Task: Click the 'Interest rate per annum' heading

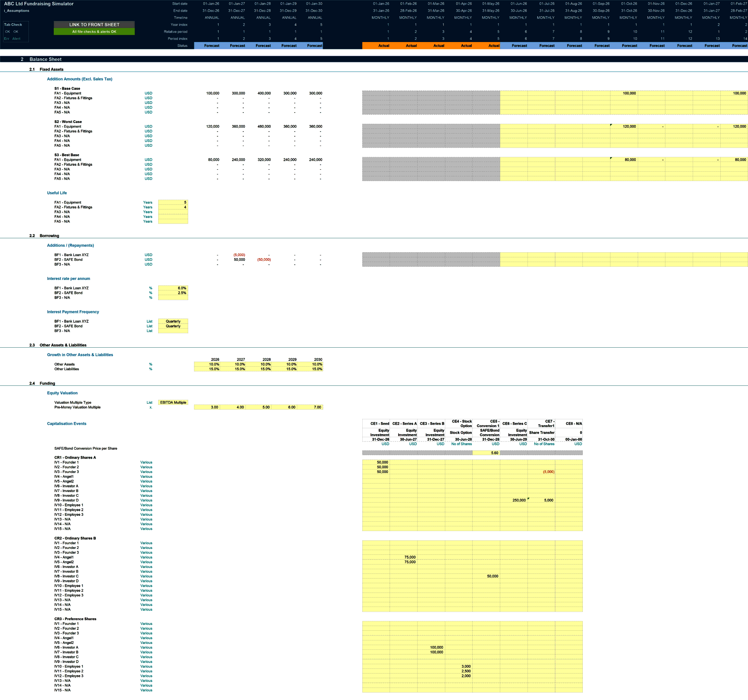Action: click(69, 279)
